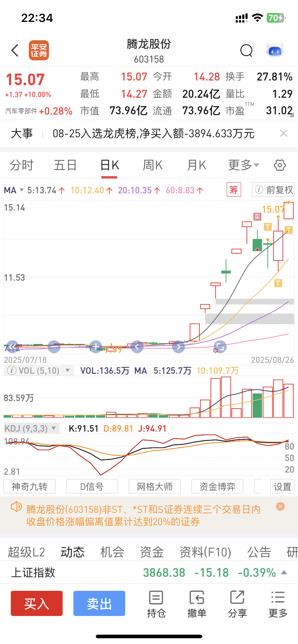This screenshot has width=298, height=644.
Task: Open the 上证指数 index row
Action: tap(149, 572)
